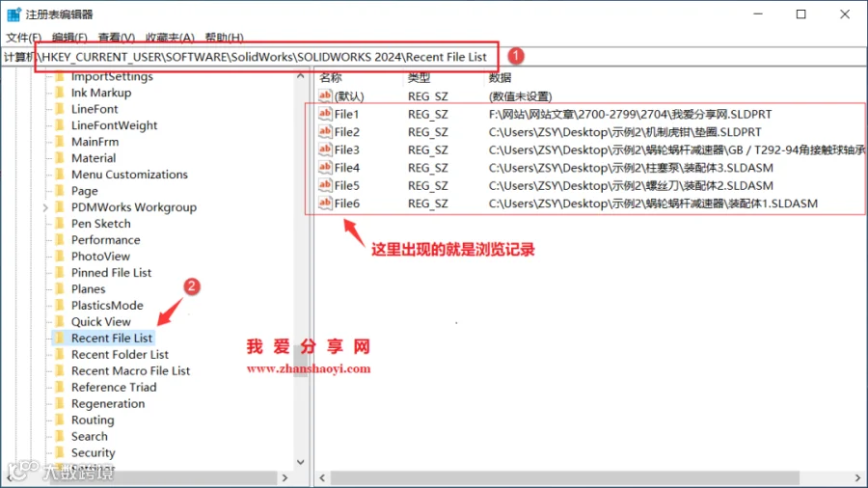
Task: Select the Security key
Action: [x=93, y=452]
